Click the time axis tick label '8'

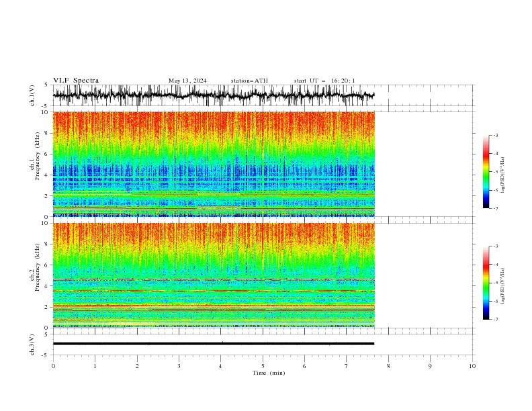tap(388, 366)
